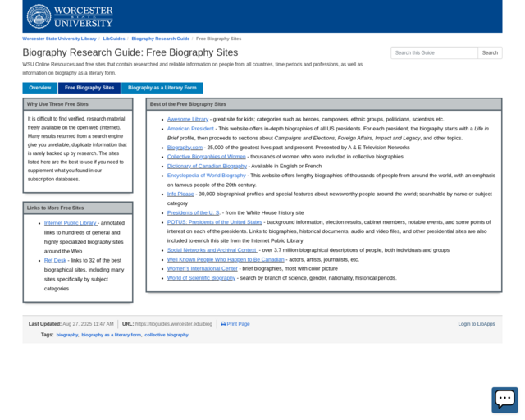Click the Ref Desk link

click(55, 260)
